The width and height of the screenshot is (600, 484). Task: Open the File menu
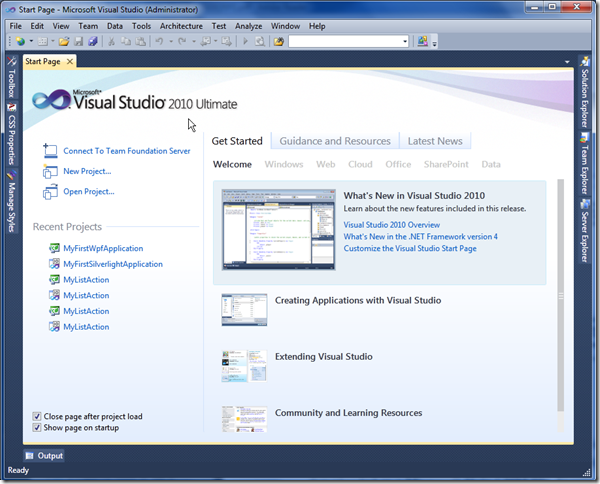tap(16, 26)
